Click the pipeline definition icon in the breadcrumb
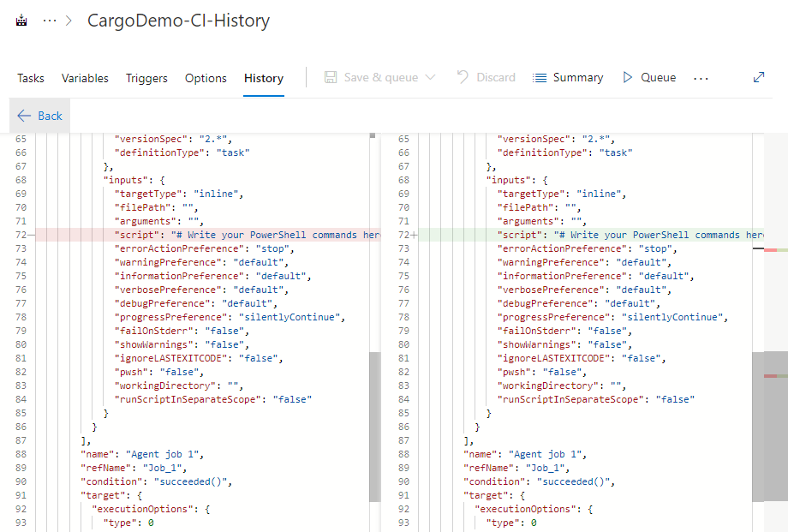 click(x=21, y=19)
